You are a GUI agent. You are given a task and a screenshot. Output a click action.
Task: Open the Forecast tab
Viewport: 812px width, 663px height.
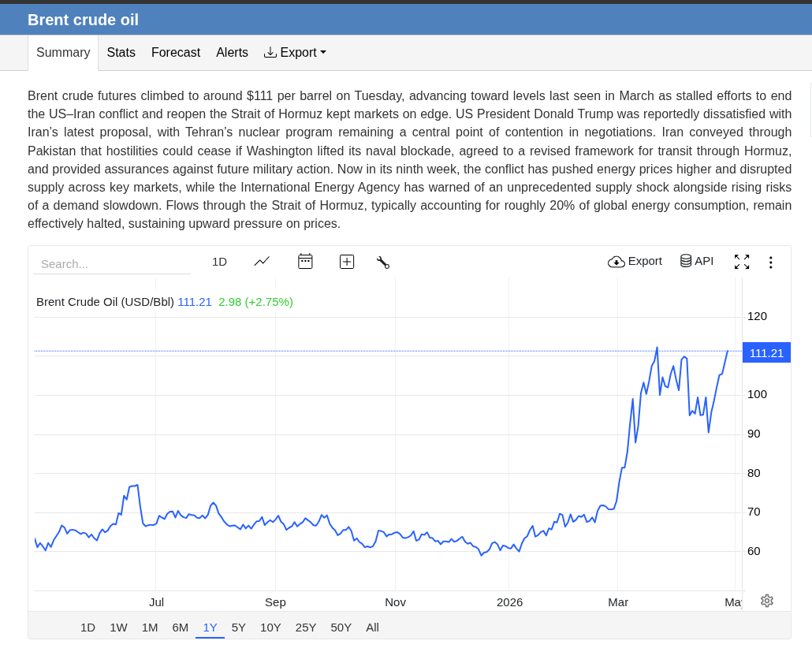176,52
